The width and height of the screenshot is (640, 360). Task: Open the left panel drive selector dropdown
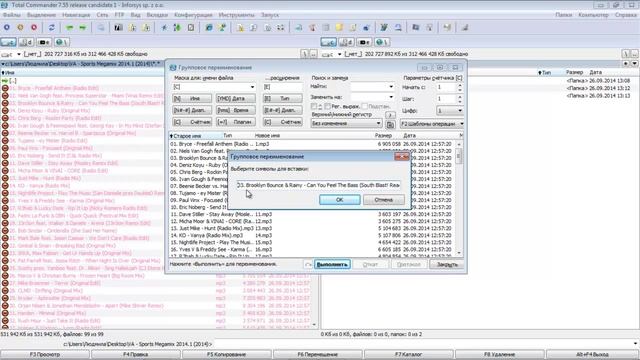pyautogui.click(x=19, y=54)
